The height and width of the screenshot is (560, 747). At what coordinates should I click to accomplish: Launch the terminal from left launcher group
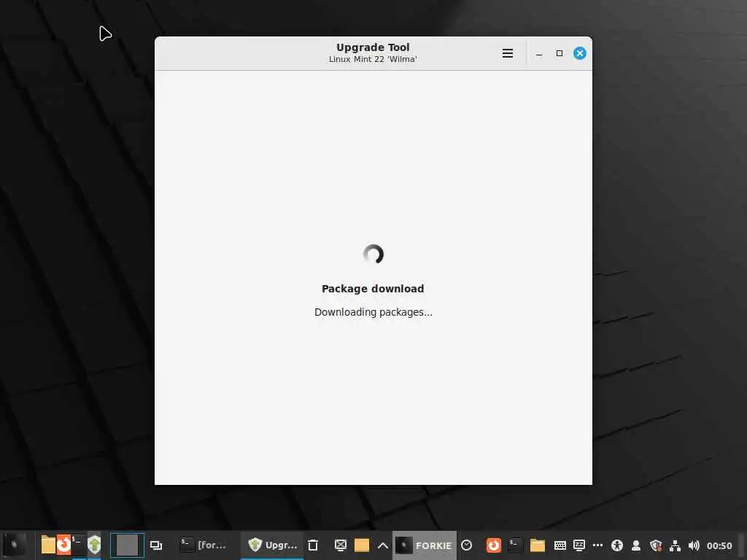pyautogui.click(x=79, y=545)
